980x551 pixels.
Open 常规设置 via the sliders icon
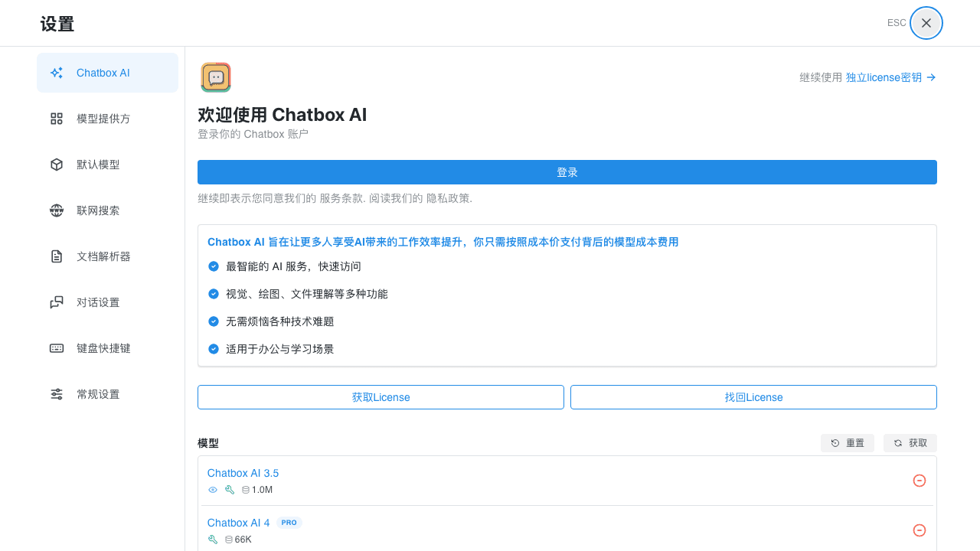tap(56, 393)
